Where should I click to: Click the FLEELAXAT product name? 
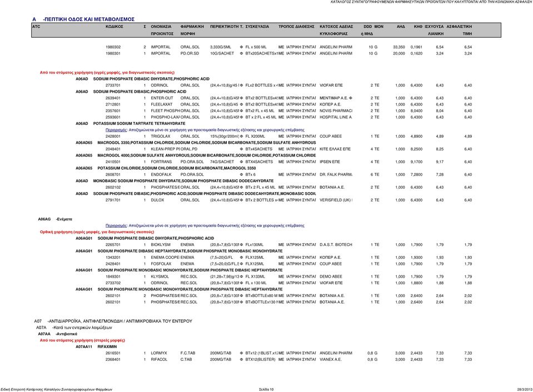(162, 104)
